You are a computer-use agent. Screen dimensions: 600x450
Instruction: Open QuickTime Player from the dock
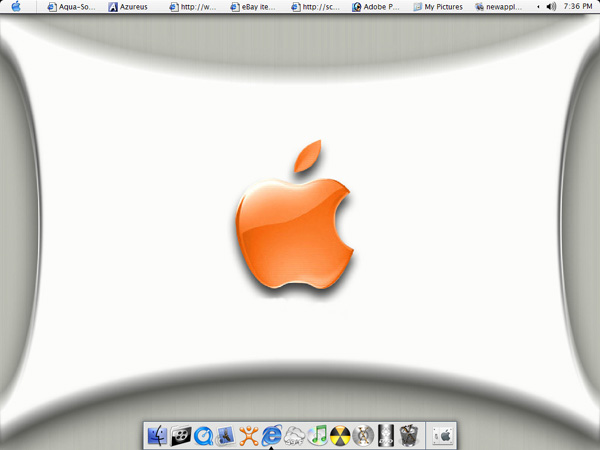(x=203, y=436)
